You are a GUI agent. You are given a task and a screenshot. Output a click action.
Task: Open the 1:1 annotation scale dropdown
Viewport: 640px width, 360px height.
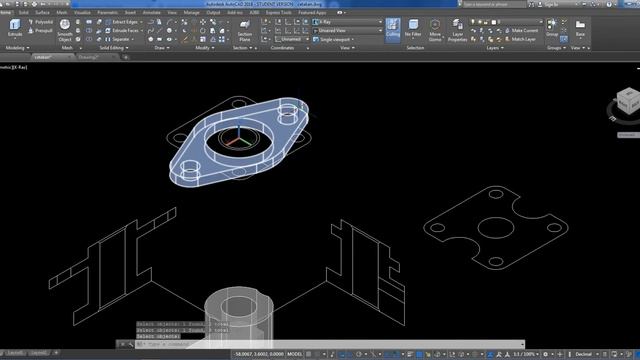[526, 354]
